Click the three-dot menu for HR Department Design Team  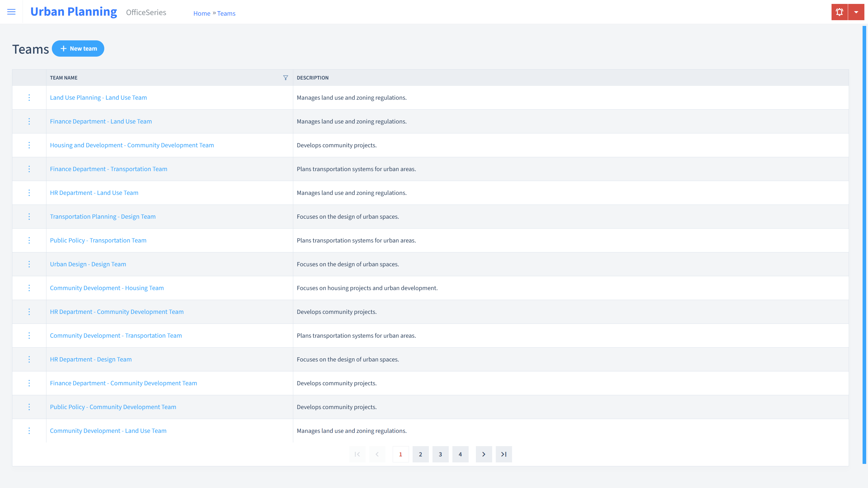(29, 359)
